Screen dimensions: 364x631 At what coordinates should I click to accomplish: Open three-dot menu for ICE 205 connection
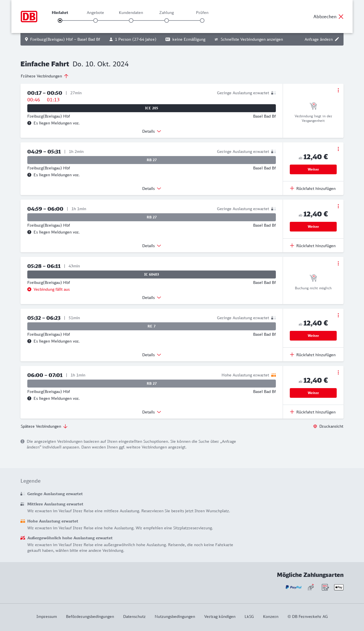click(x=338, y=90)
